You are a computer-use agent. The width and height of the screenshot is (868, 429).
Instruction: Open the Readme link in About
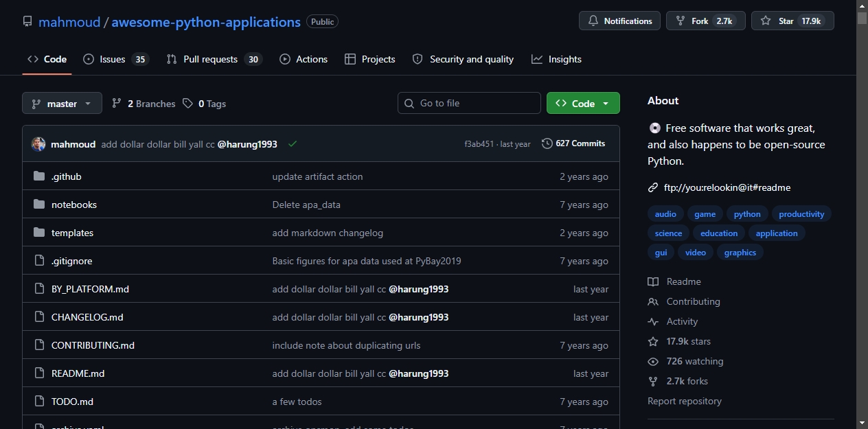click(674, 281)
